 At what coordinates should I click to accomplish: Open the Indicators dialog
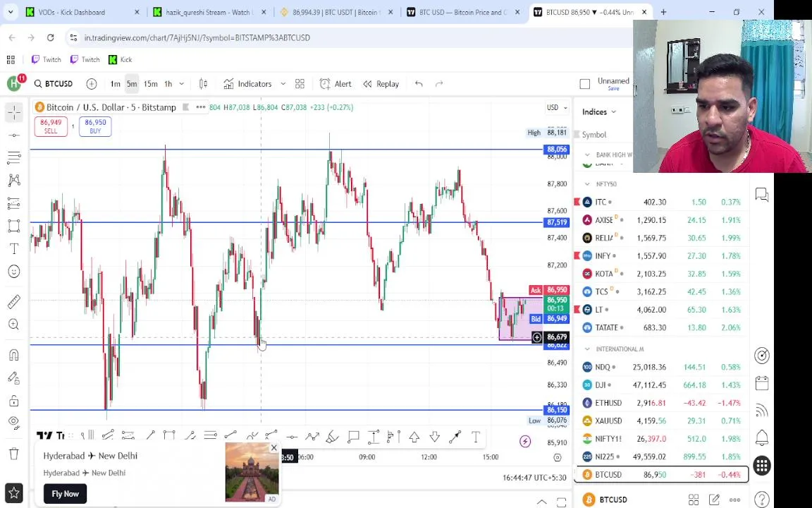(247, 83)
